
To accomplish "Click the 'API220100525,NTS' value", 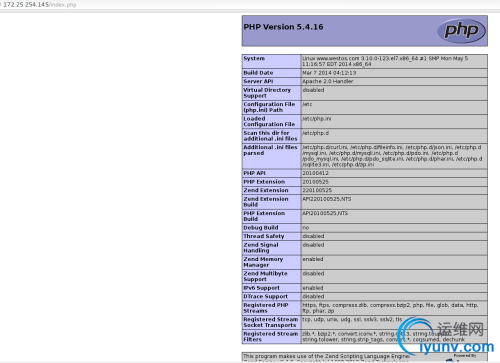I will point(327,199).
